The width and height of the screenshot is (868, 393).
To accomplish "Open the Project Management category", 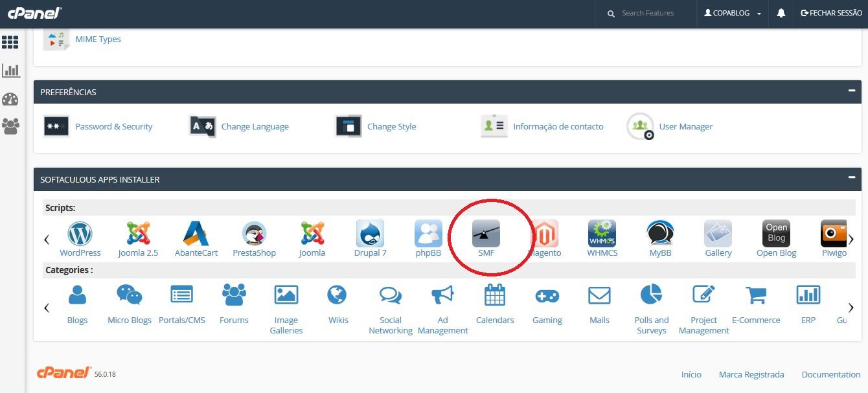I will coord(704,309).
